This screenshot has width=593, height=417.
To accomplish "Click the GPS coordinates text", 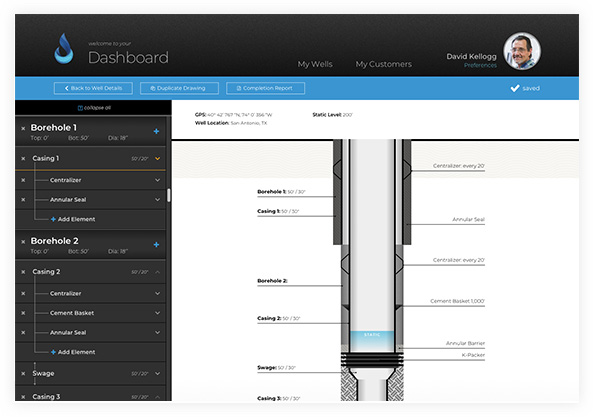I will coord(234,115).
